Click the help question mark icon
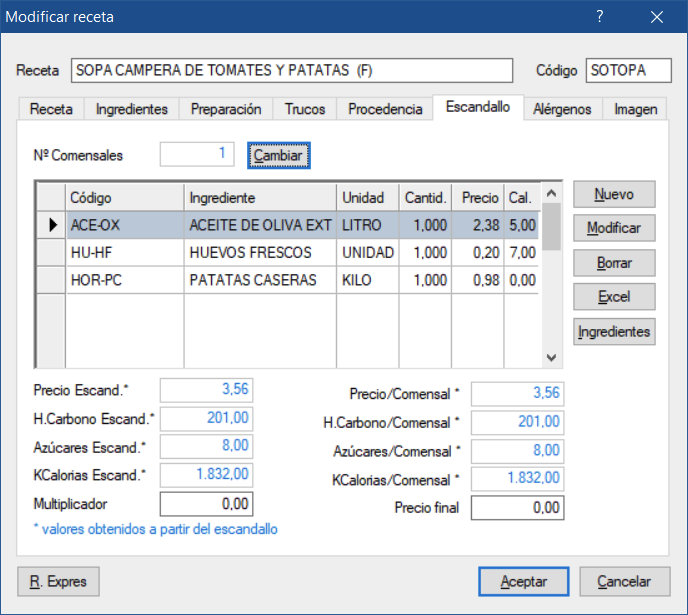The height and width of the screenshot is (615, 688). (600, 17)
